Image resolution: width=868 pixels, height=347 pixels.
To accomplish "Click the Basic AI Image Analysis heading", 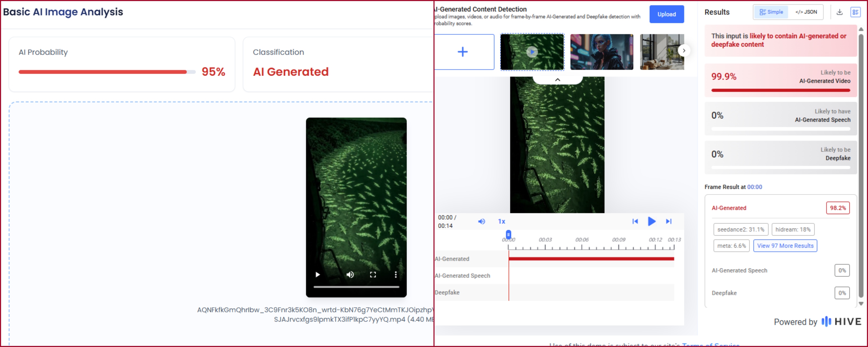I will [63, 12].
